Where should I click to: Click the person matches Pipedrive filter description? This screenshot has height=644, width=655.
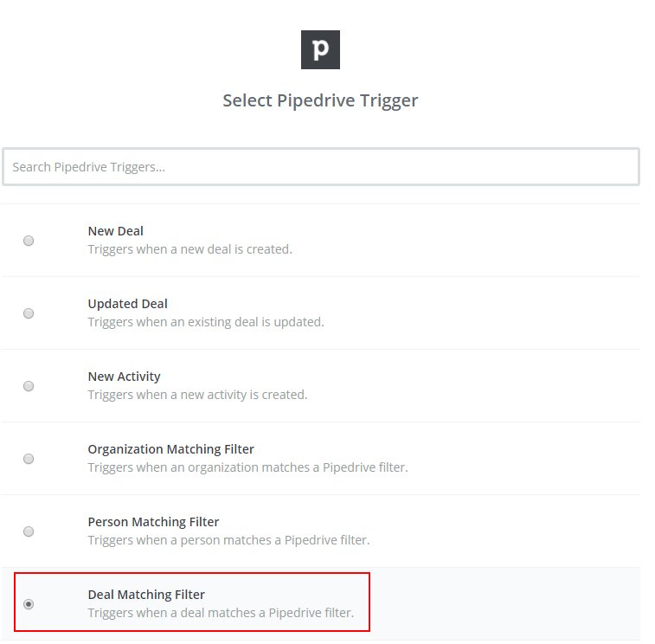[229, 540]
